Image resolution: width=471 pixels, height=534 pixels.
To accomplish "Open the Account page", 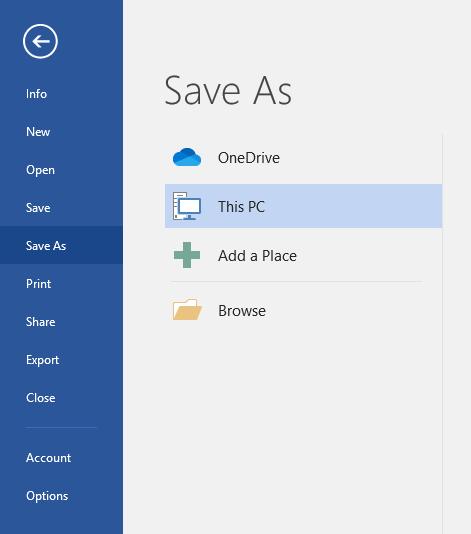I will coord(61,458).
